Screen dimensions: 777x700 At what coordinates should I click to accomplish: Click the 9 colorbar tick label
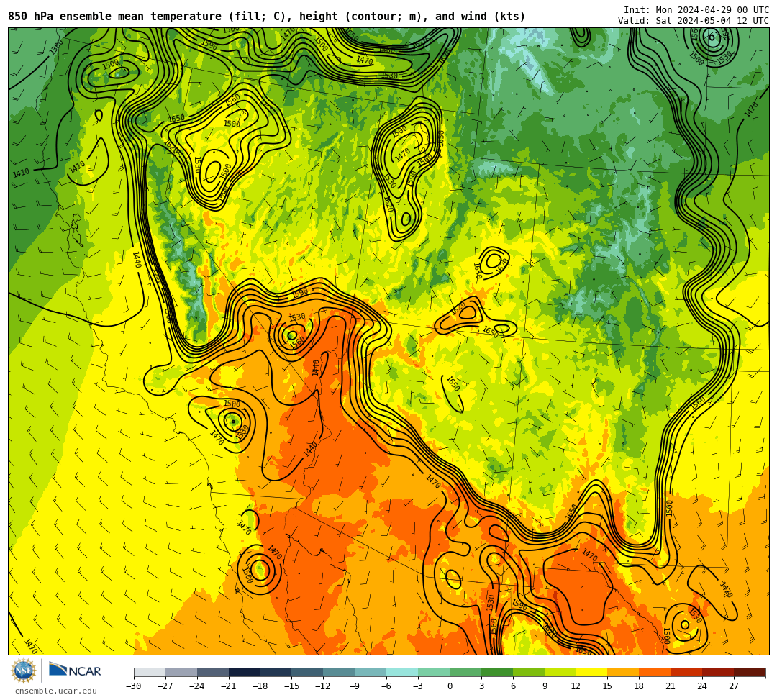[545, 686]
